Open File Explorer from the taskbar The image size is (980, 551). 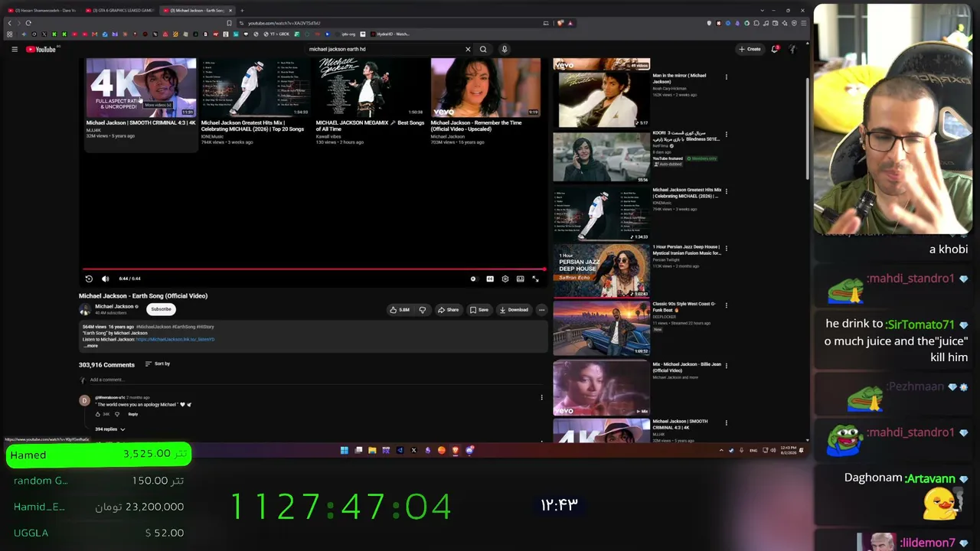click(x=372, y=450)
